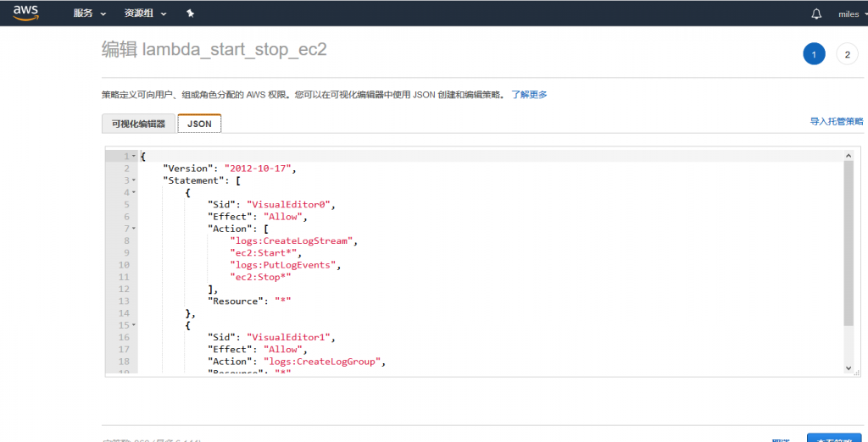Image resolution: width=868 pixels, height=442 pixels.
Task: Click the 了解更多 learn more link
Action: (529, 94)
